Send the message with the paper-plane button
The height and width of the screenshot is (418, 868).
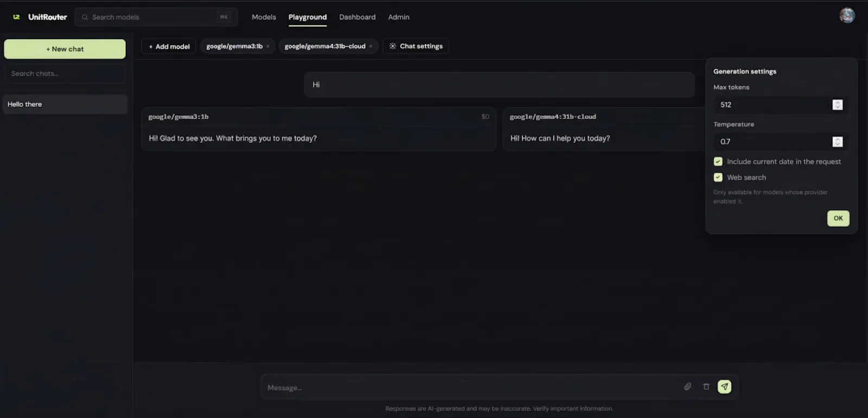pos(724,387)
